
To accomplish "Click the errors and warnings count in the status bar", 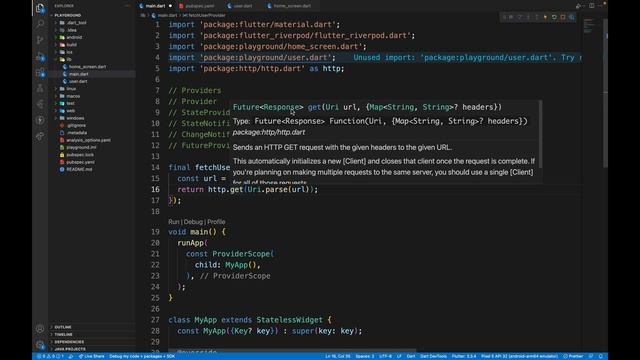I will 51,356.
